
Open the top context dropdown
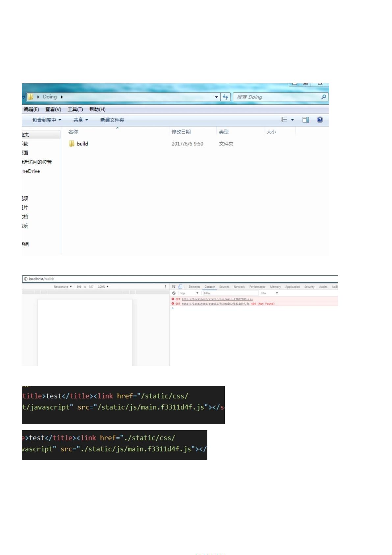pyautogui.click(x=189, y=293)
